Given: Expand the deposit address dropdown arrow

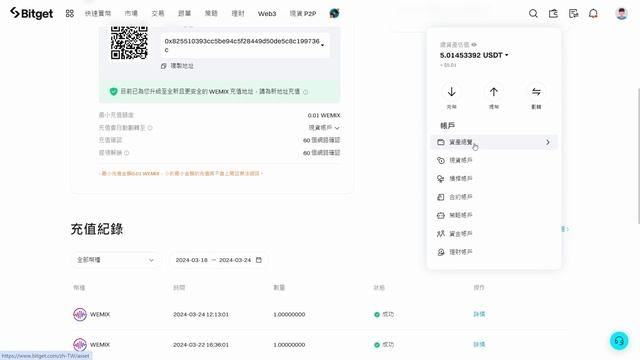Looking at the screenshot, I should 322,45.
